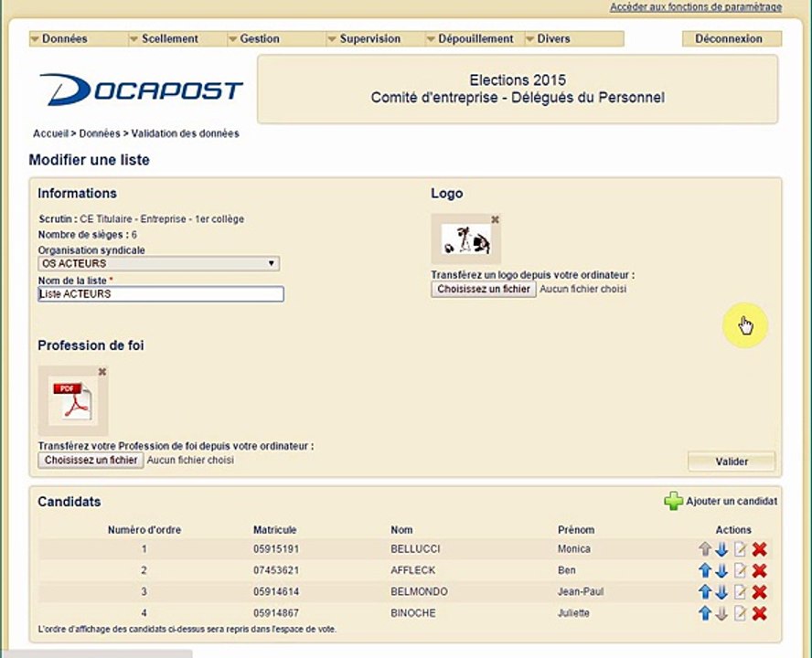
Task: Click matricule 07453621 cell
Action: [x=276, y=570]
